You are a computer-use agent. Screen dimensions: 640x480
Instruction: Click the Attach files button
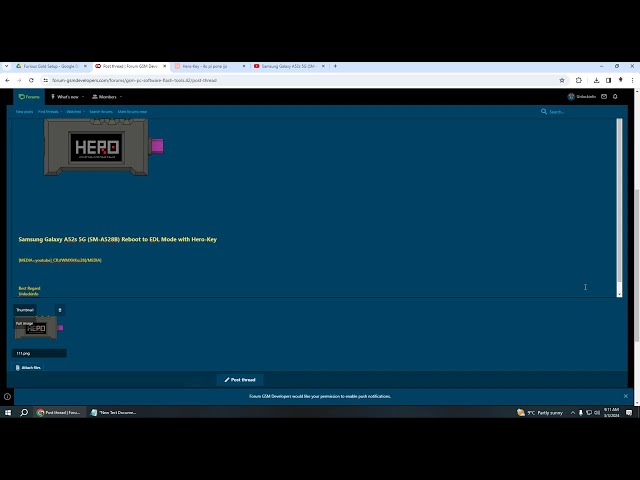(28, 368)
